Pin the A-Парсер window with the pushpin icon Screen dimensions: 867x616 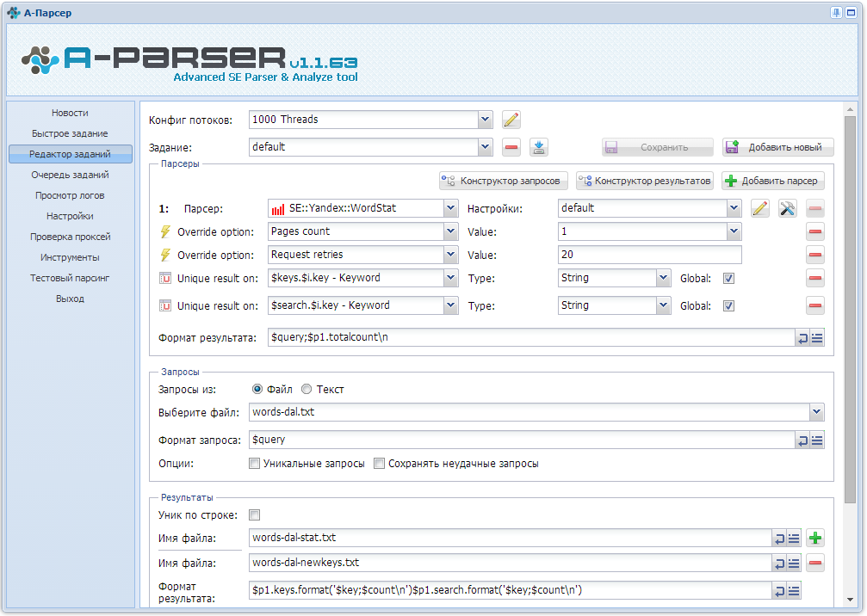(836, 13)
